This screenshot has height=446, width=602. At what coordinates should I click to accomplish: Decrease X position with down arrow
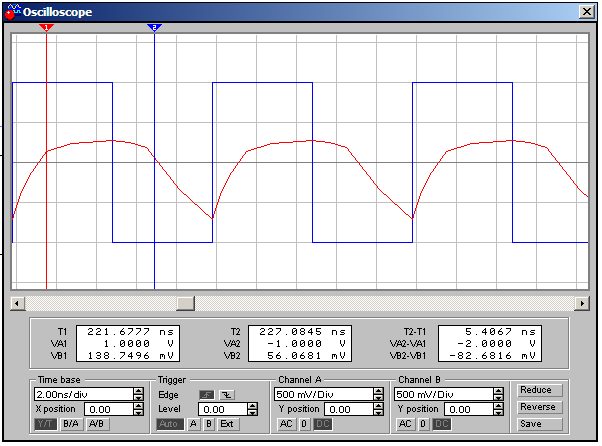(139, 413)
